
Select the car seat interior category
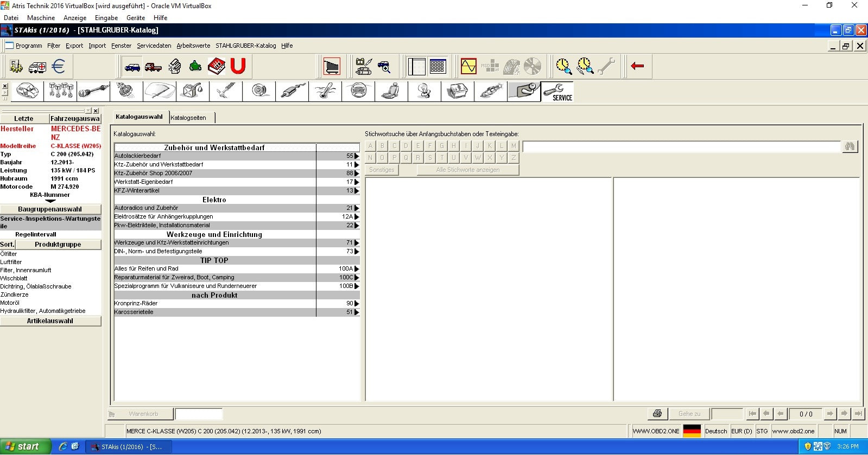tap(391, 91)
